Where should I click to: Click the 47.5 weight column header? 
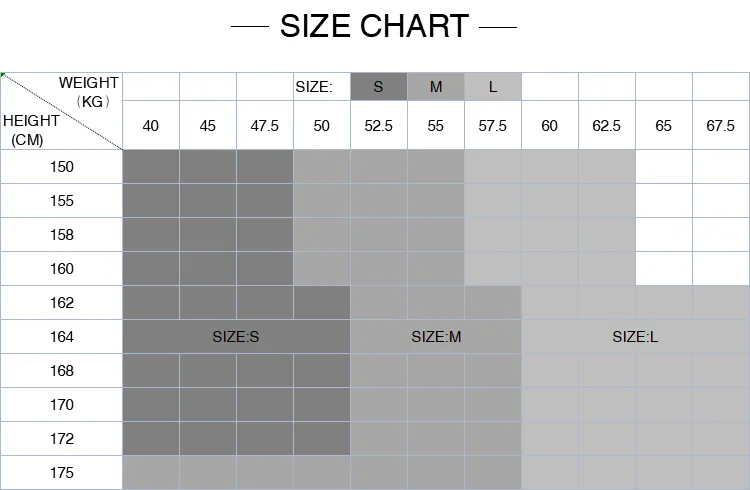coord(265,125)
